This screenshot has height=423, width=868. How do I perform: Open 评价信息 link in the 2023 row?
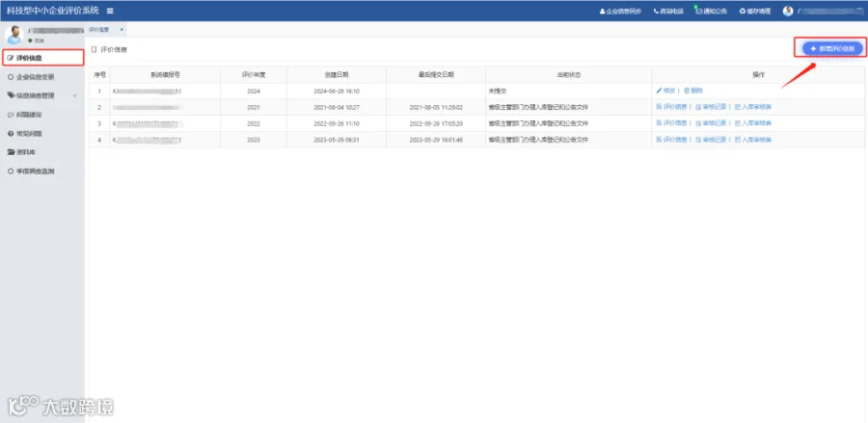pyautogui.click(x=671, y=140)
